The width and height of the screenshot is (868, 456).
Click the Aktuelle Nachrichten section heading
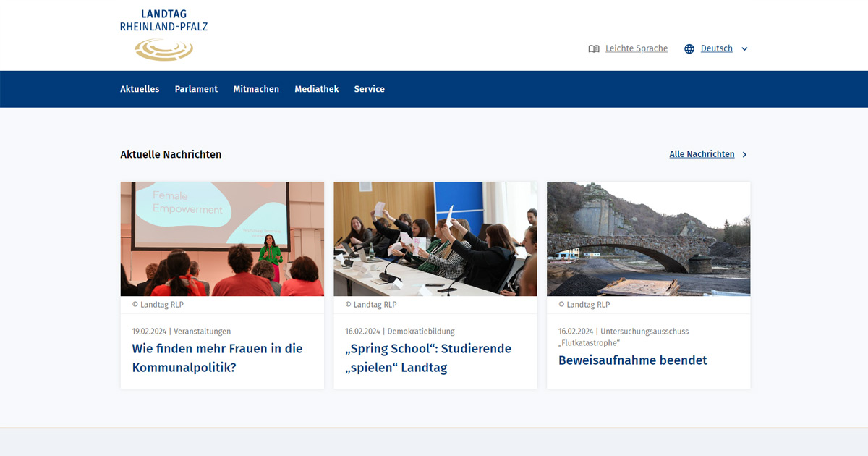click(171, 154)
